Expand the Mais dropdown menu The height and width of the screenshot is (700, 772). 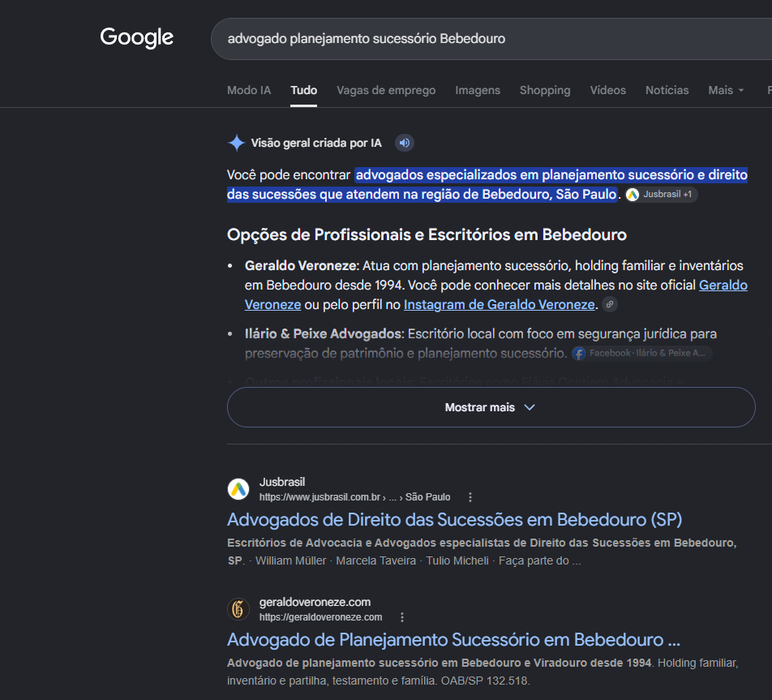pos(726,90)
